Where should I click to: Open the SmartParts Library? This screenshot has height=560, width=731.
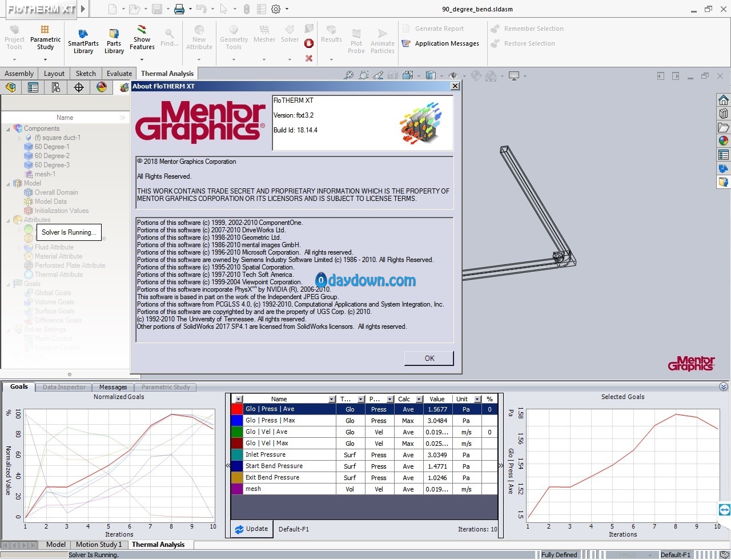(83, 41)
